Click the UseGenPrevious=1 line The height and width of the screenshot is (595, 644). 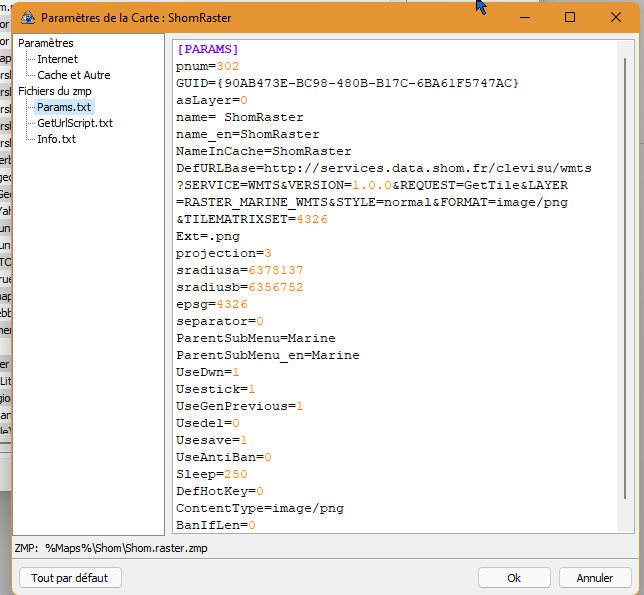tap(239, 407)
